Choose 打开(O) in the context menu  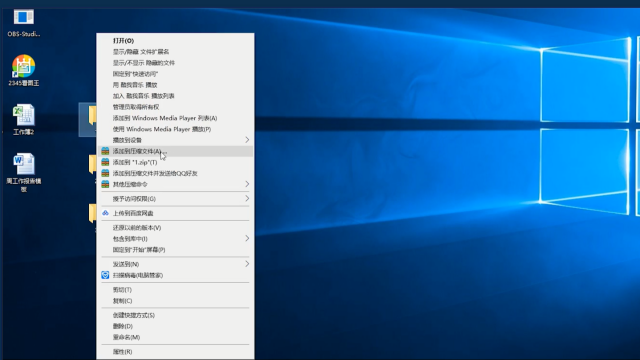click(175, 41)
